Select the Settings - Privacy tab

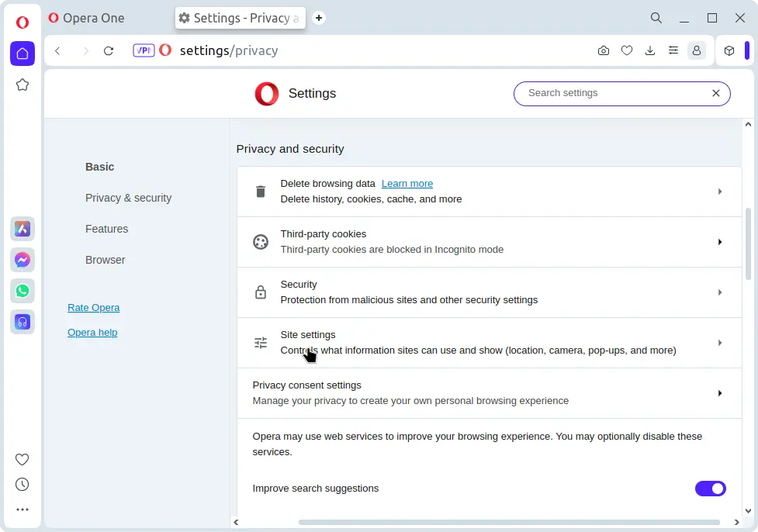[240, 18]
